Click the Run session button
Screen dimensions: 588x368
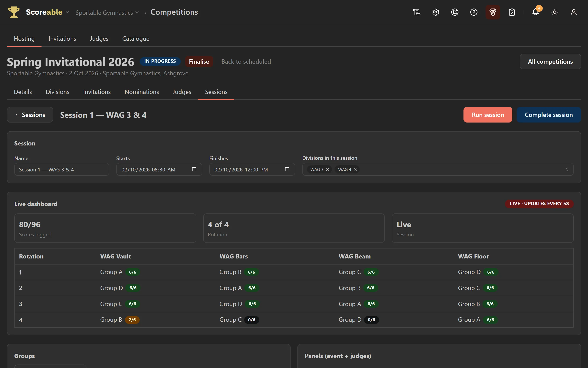tap(488, 115)
